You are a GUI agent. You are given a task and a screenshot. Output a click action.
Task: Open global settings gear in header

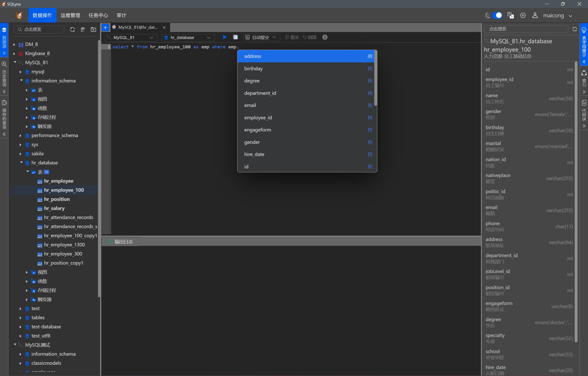pyautogui.click(x=523, y=15)
